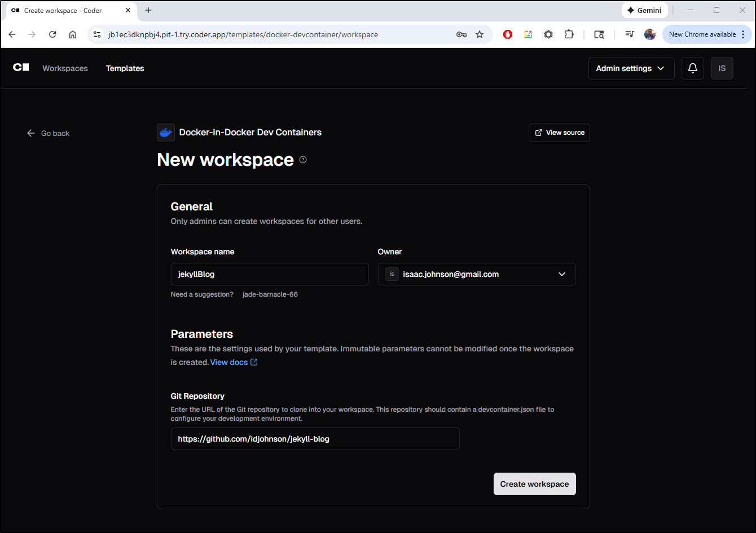Click the help icon beside New workspace

[x=303, y=160]
